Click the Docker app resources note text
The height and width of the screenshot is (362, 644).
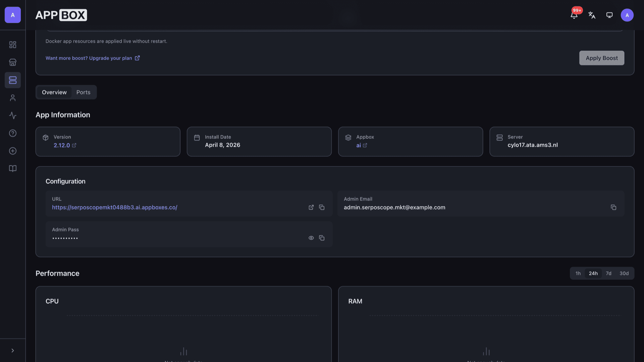click(106, 41)
